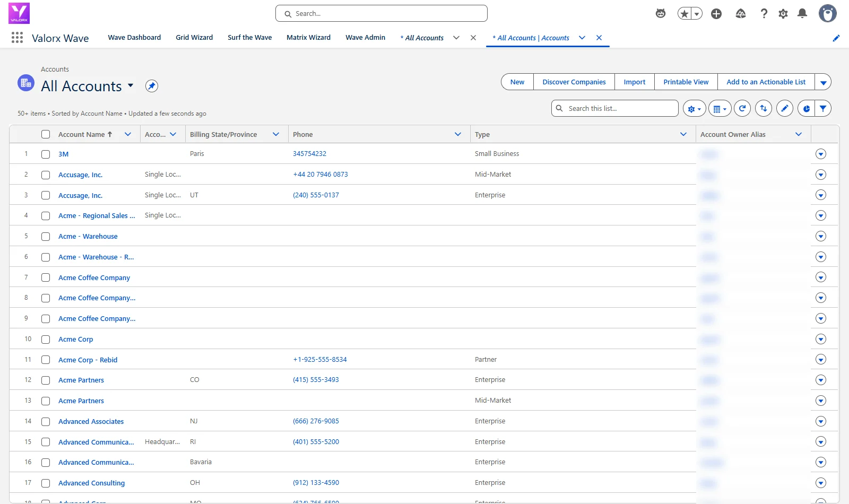Switch to Wave Dashboard tab
849x504 pixels.
(x=134, y=38)
